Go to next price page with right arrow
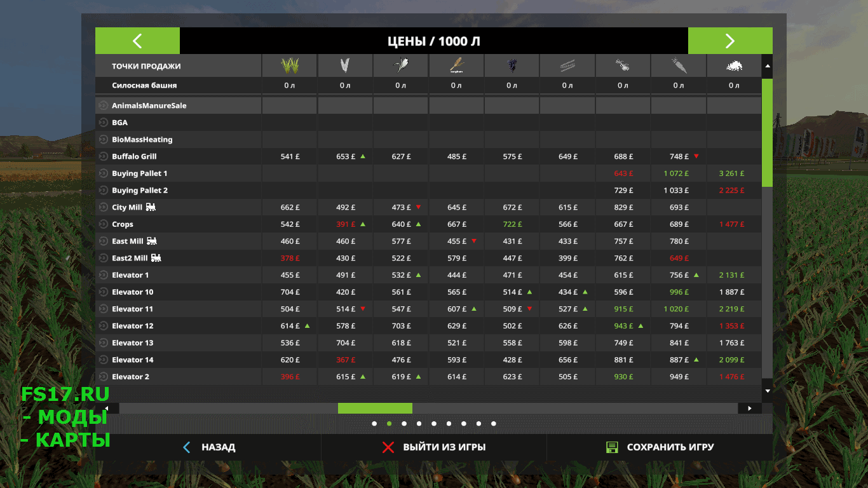Viewport: 868px width, 488px height. [730, 41]
